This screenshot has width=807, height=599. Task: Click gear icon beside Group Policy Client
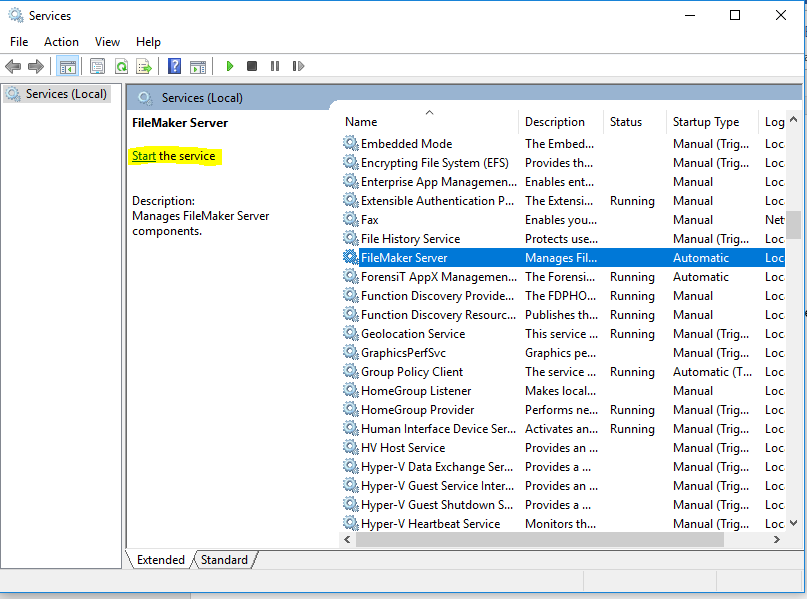pos(350,372)
